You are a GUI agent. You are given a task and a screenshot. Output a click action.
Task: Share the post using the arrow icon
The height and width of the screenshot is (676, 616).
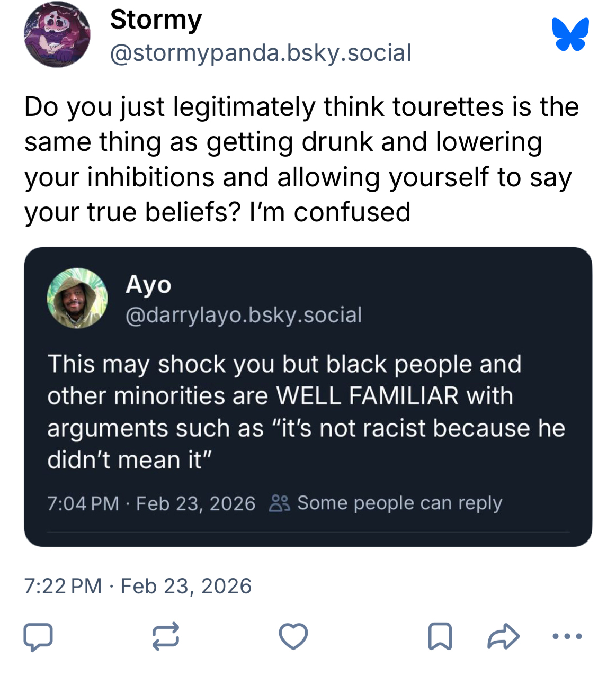point(503,636)
